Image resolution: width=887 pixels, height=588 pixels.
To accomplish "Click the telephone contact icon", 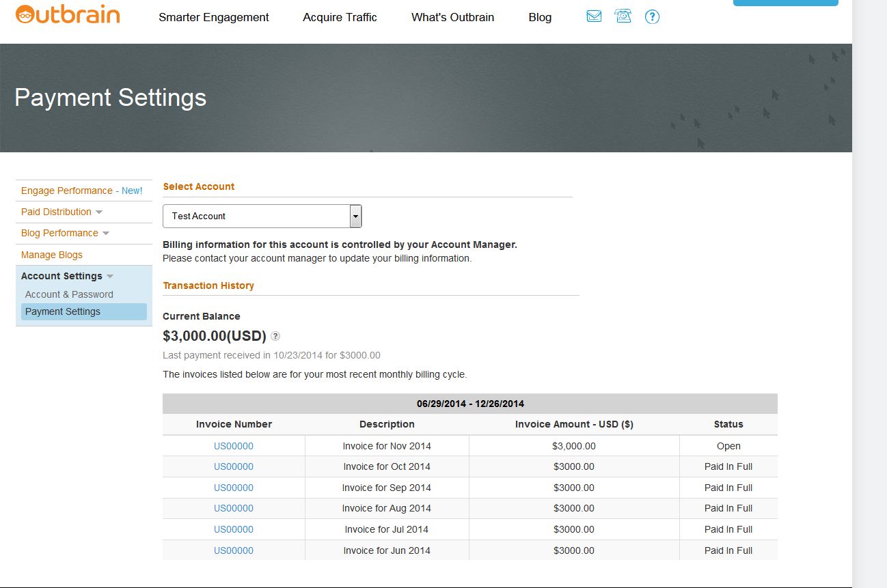I will (x=623, y=16).
